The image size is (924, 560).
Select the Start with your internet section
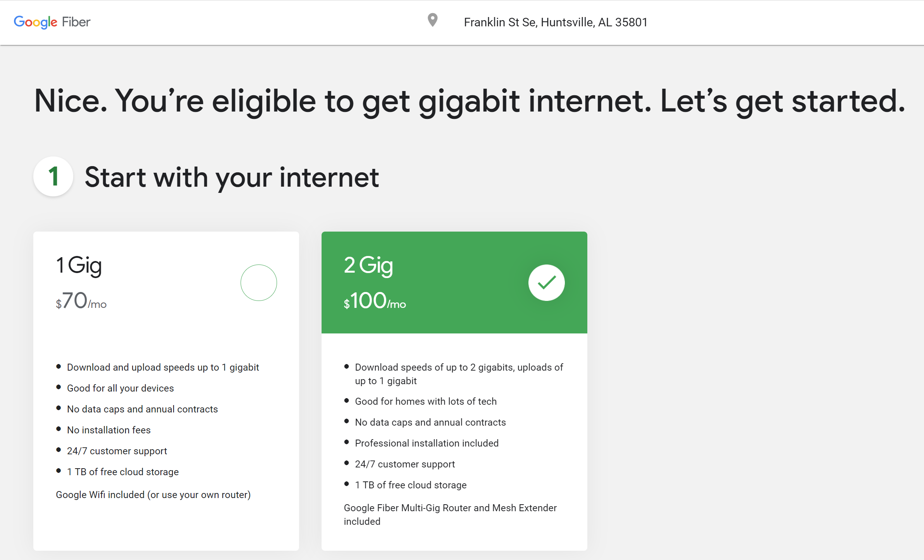(x=232, y=177)
